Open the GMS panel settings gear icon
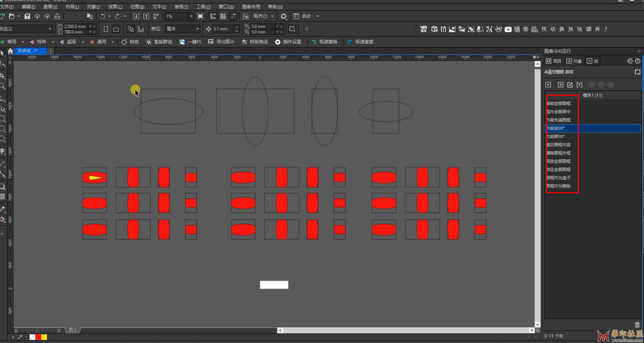644x343 pixels. click(x=630, y=61)
